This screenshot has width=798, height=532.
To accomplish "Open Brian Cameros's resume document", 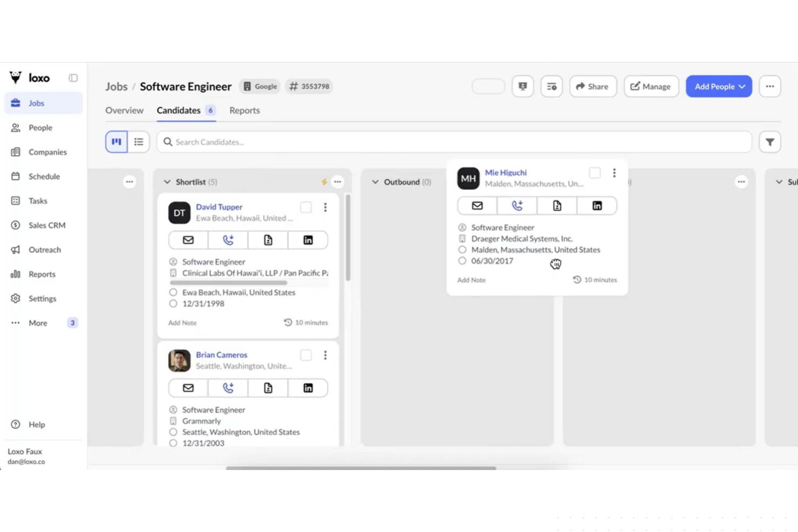I will pos(268,388).
